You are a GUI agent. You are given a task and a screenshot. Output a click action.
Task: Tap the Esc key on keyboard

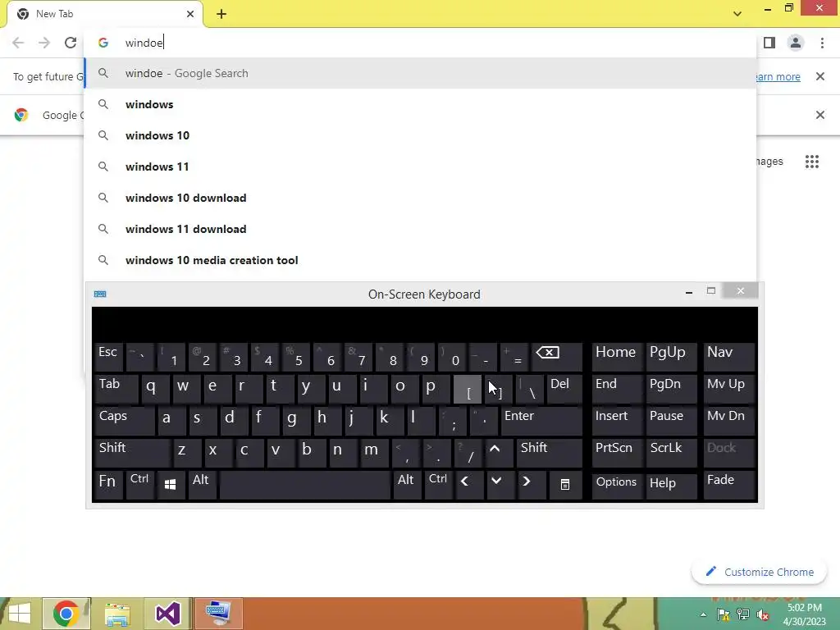(107, 357)
